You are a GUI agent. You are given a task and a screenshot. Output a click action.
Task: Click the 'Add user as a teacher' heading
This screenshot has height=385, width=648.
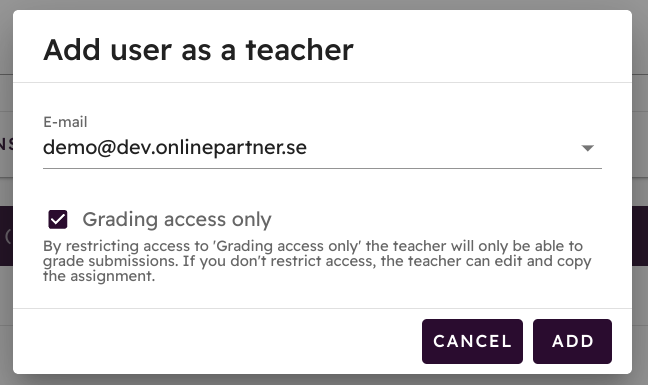198,50
